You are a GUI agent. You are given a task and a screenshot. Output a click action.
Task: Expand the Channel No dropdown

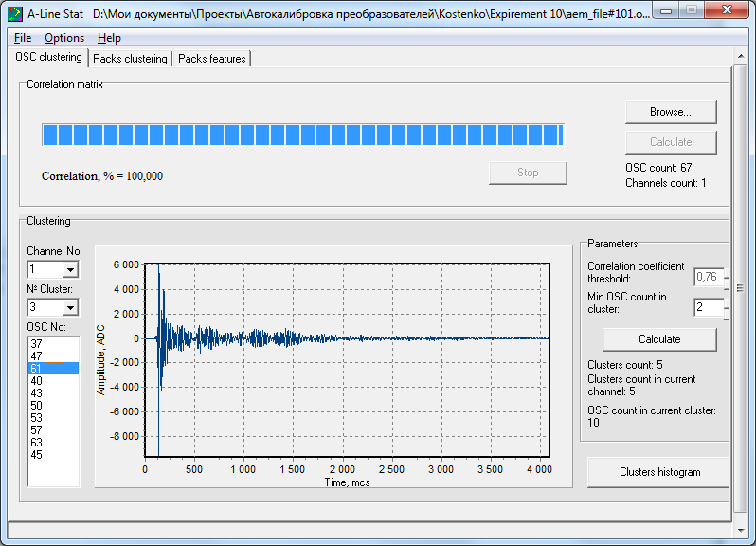[70, 269]
